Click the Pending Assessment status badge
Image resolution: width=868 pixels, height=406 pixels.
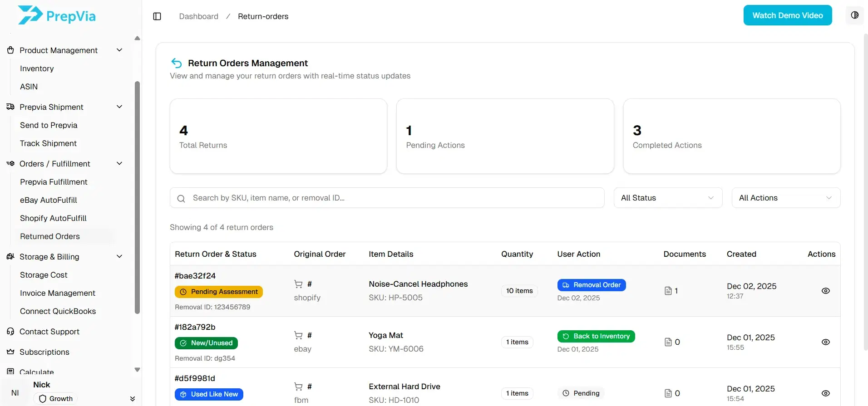[219, 292]
